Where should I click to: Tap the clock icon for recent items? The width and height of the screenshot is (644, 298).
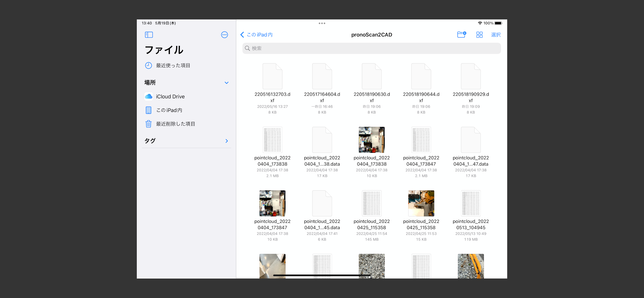149,65
